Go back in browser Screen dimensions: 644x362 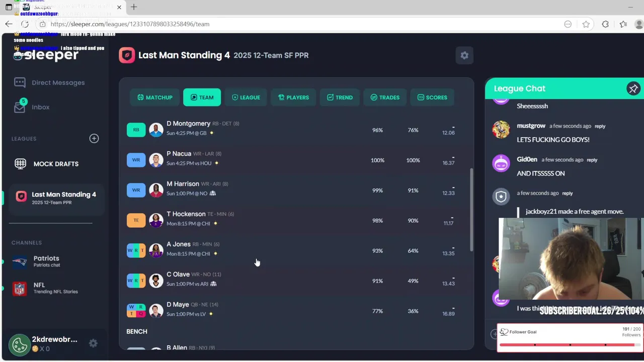(9, 24)
